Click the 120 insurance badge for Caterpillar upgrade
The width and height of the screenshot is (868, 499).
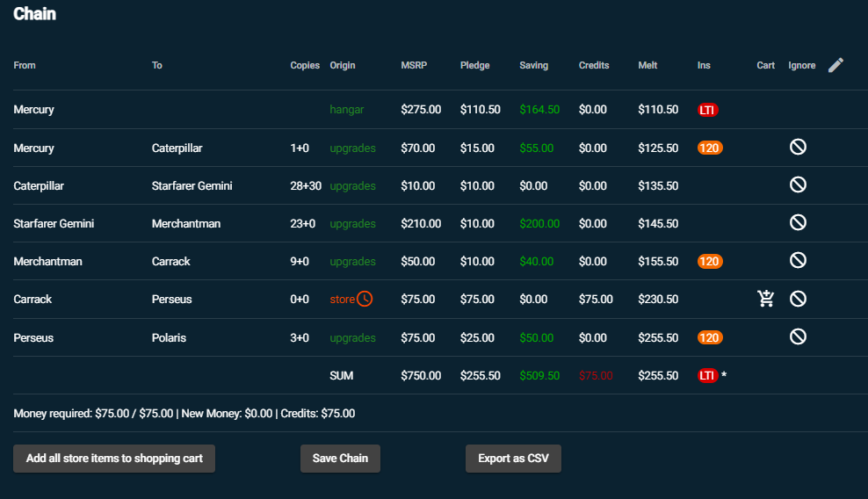[x=710, y=148]
